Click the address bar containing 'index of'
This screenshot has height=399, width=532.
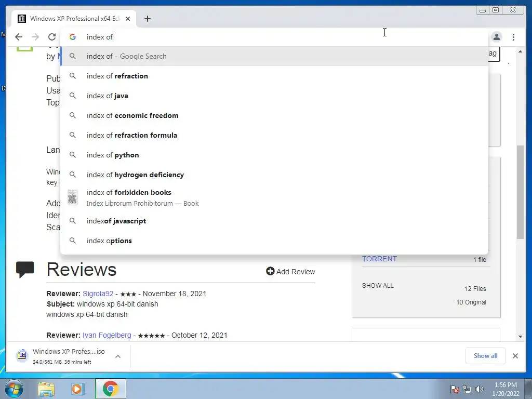pyautogui.click(x=274, y=37)
